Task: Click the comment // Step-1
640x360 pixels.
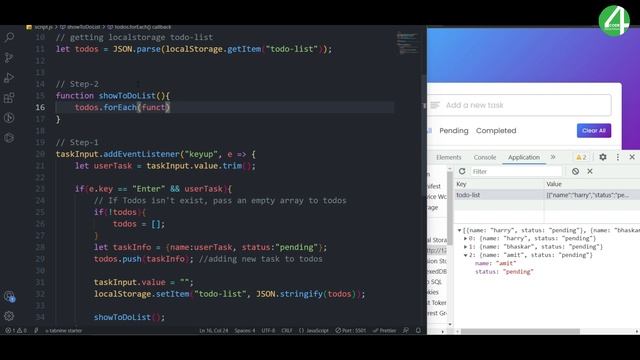Action: pyautogui.click(x=77, y=142)
